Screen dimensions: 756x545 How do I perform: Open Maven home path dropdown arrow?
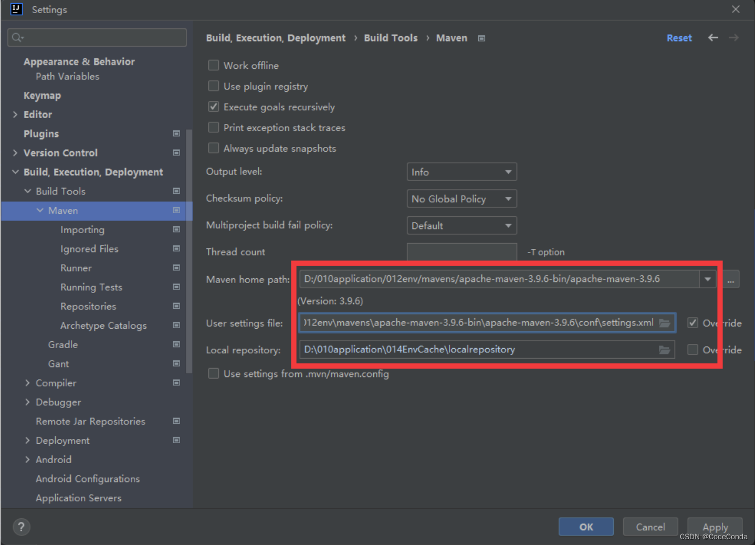(x=708, y=279)
